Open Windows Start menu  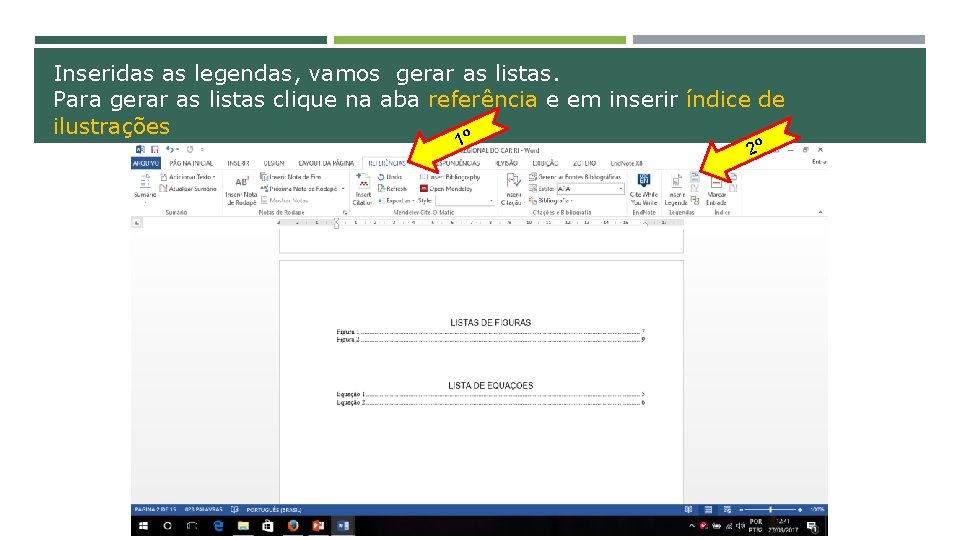tap(143, 526)
